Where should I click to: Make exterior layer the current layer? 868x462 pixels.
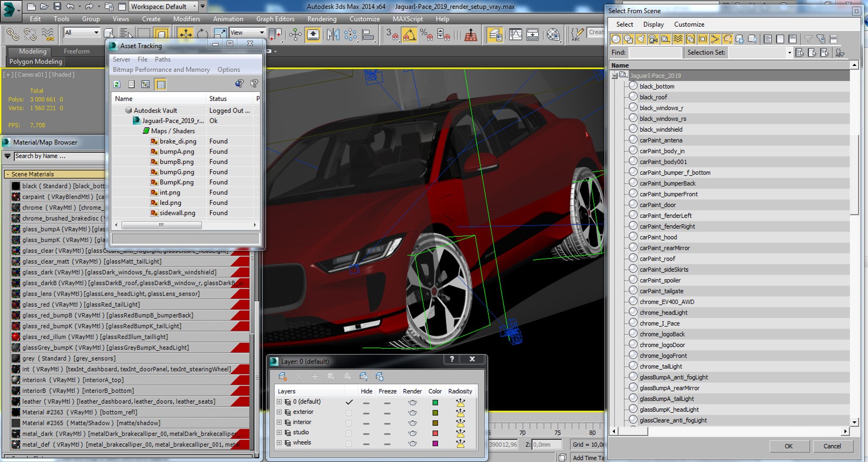[x=349, y=412]
